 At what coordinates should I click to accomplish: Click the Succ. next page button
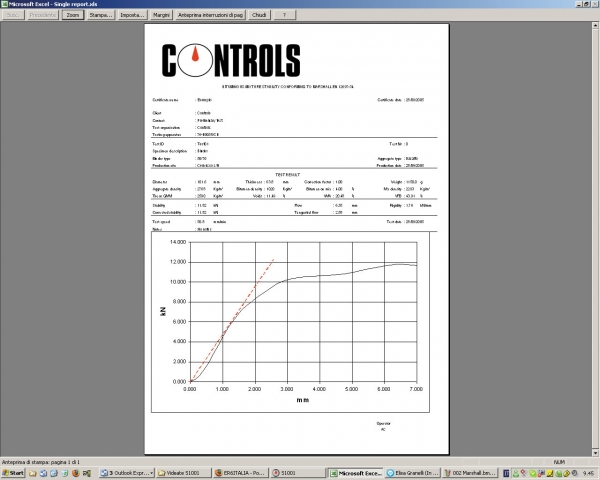(x=13, y=15)
